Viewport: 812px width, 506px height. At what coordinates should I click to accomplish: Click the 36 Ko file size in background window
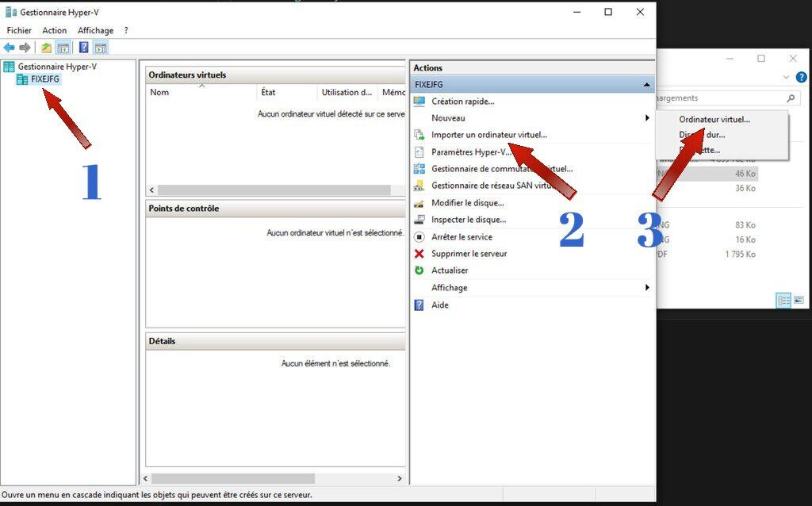point(745,189)
